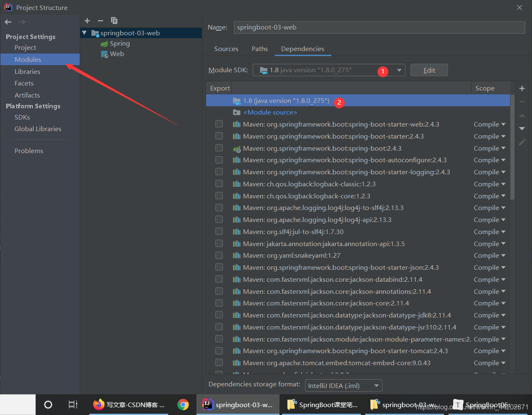Click the add module plus icon
The image size is (532, 415).
(x=87, y=21)
